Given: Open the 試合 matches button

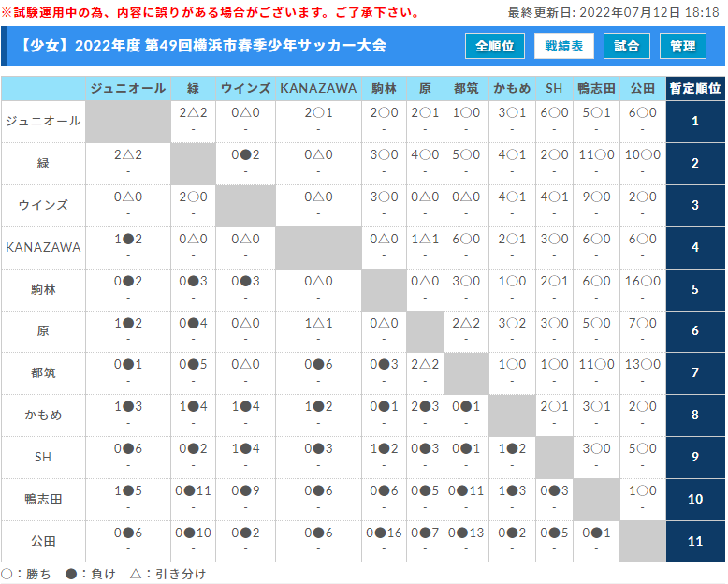Looking at the screenshot, I should pyautogui.click(x=626, y=46).
